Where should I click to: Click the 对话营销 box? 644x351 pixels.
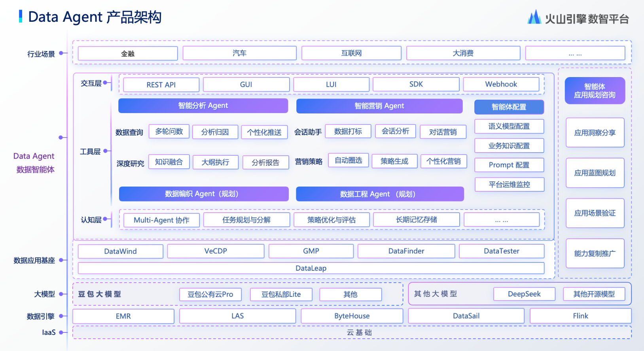pyautogui.click(x=443, y=132)
